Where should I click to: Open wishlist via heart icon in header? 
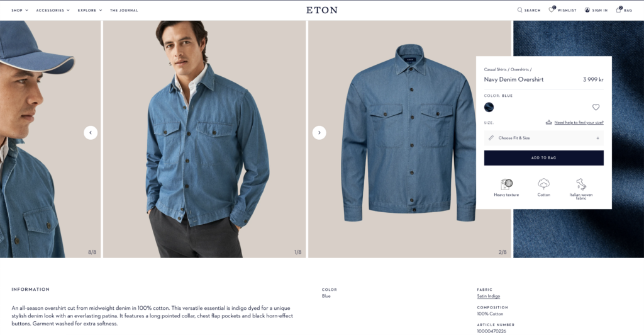(552, 9)
